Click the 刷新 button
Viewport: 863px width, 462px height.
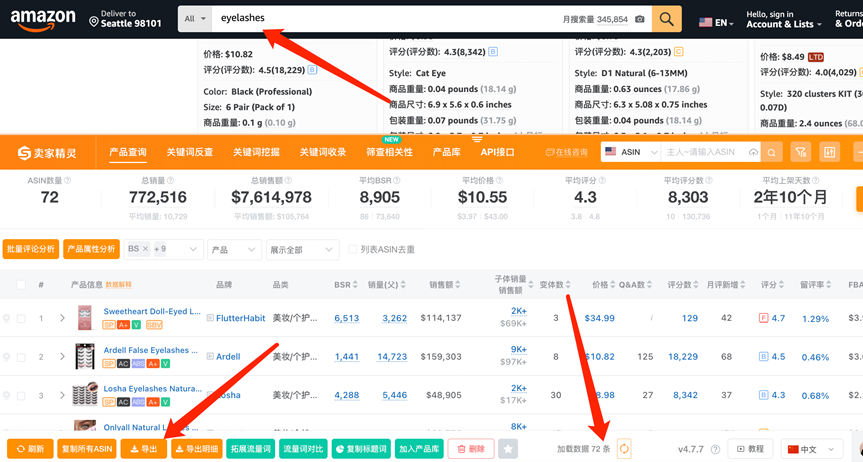30,449
